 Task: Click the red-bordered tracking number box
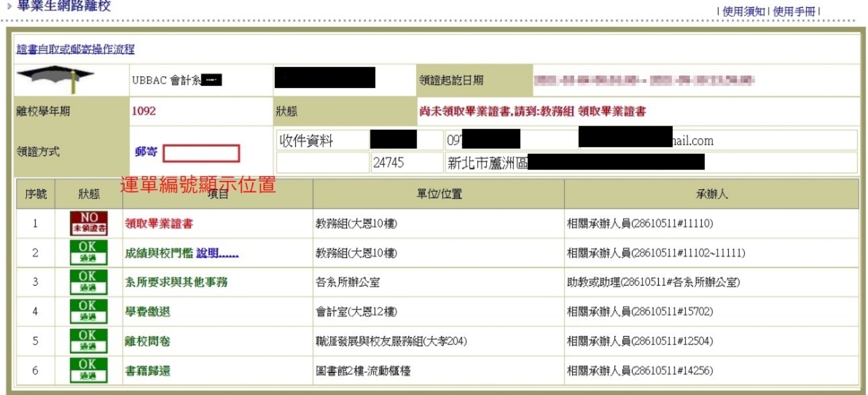pos(201,153)
